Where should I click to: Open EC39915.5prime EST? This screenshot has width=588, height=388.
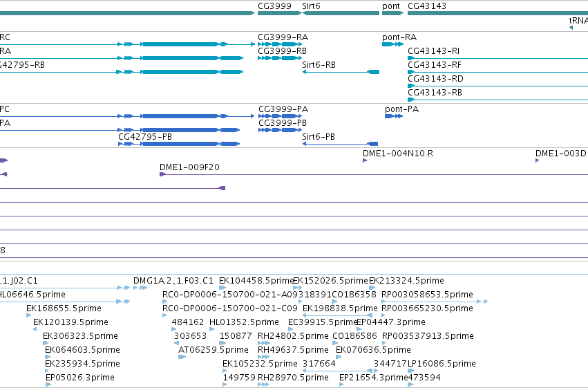coord(322,322)
